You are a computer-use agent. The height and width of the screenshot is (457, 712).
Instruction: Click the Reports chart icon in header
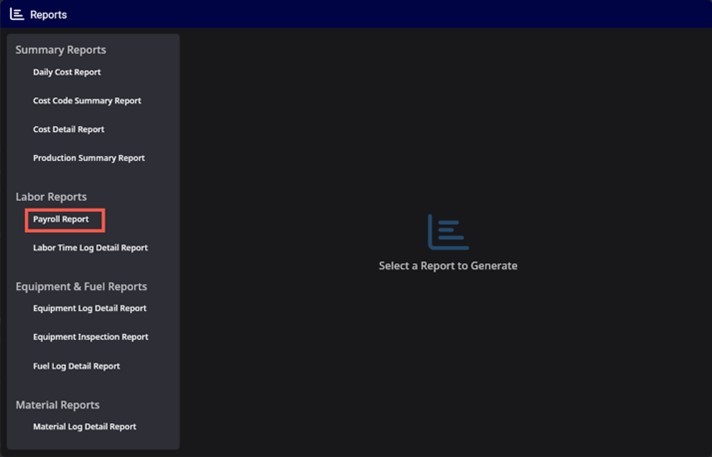[x=17, y=14]
